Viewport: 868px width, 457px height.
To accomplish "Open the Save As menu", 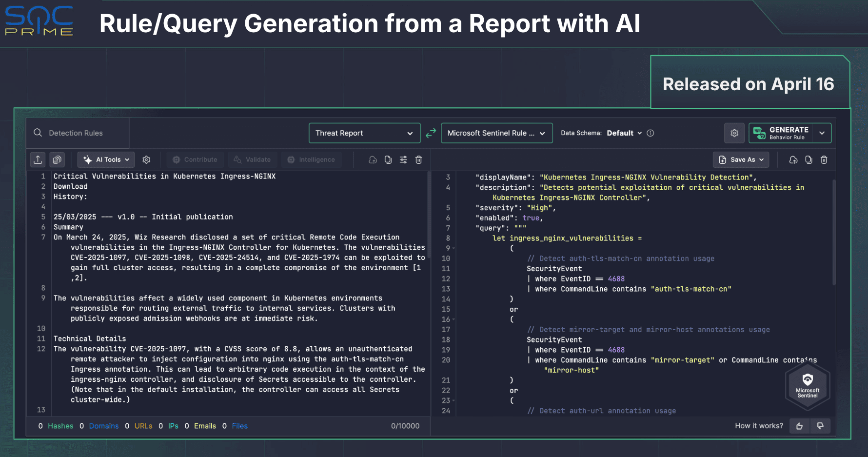I will (x=741, y=159).
